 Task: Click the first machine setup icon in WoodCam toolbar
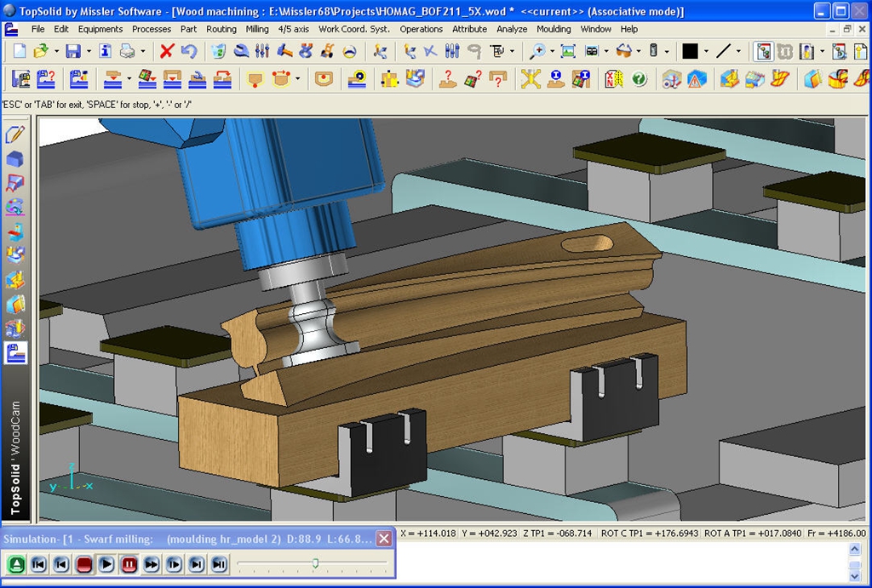tap(21, 79)
